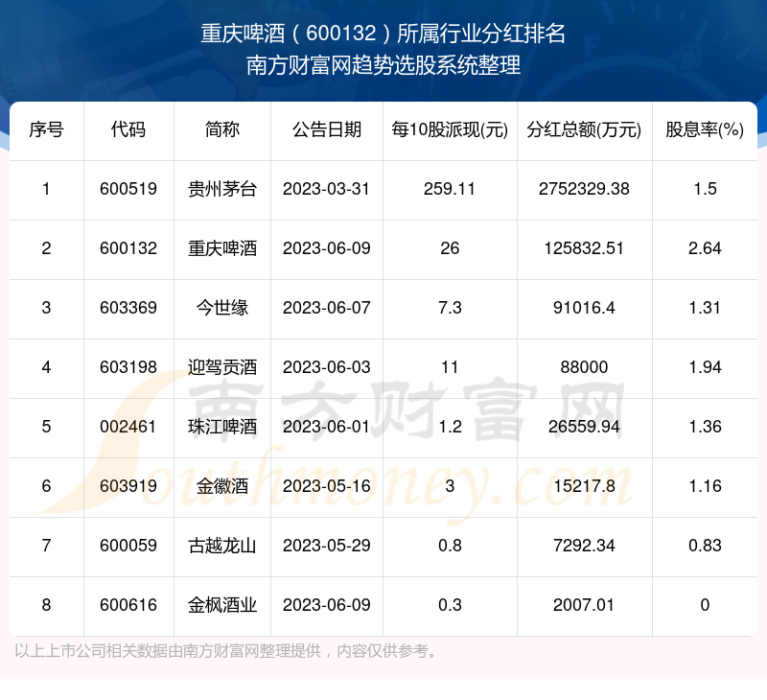Click the date 2023-05-16

coord(326,486)
